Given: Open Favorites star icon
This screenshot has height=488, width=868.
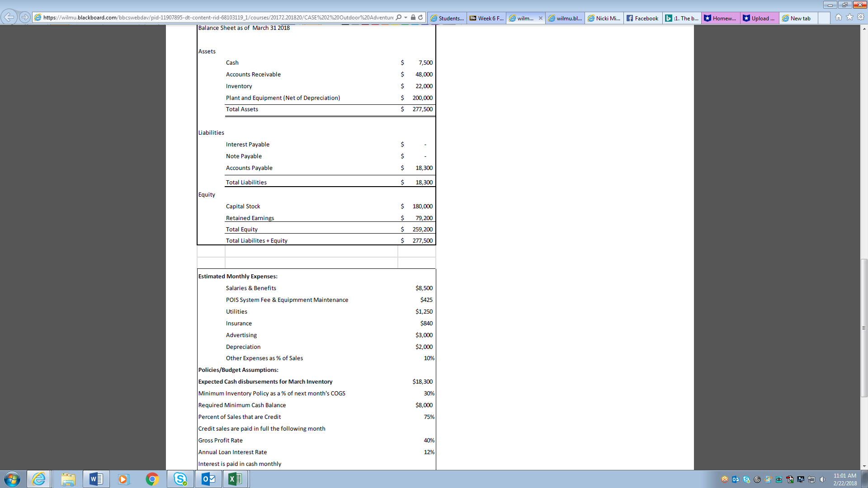Looking at the screenshot, I should [849, 17].
